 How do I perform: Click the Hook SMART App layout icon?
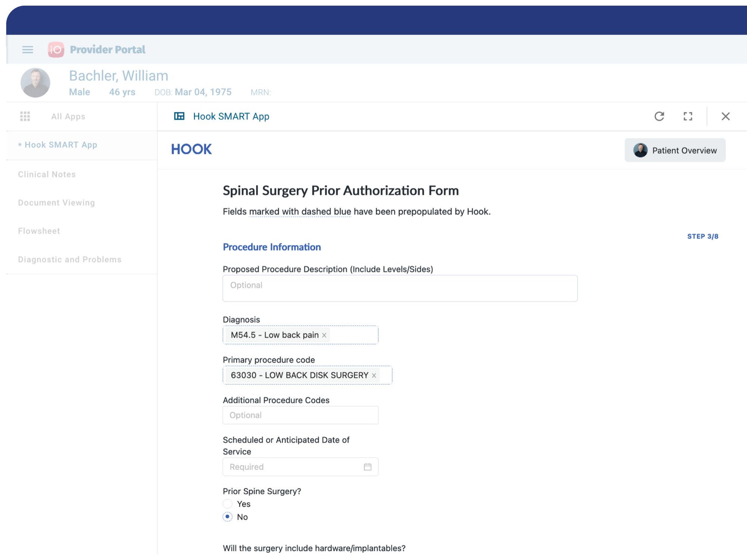pos(179,116)
